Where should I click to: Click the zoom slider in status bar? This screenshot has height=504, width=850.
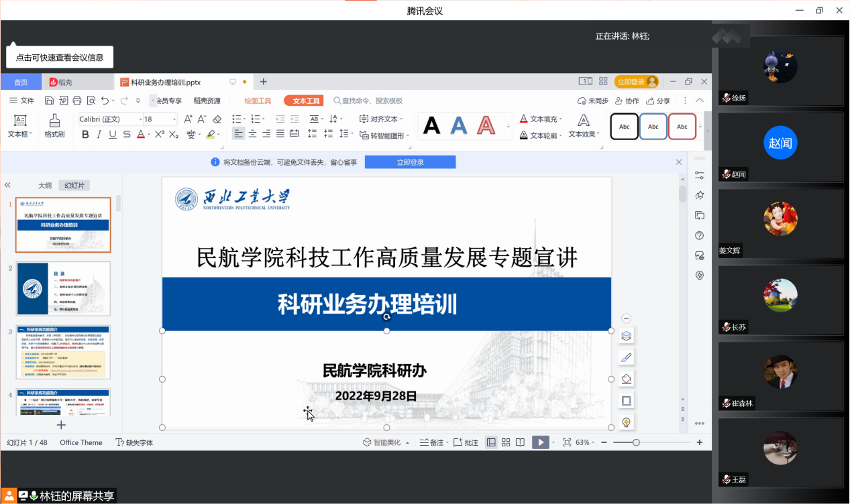tap(636, 442)
